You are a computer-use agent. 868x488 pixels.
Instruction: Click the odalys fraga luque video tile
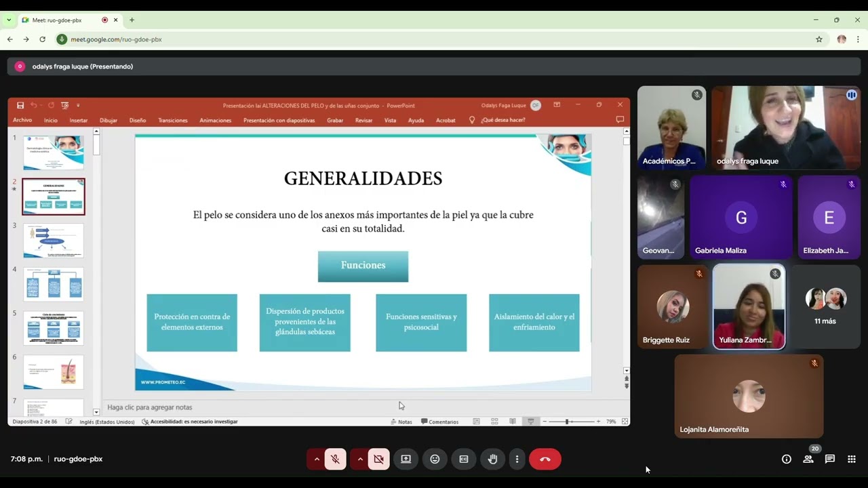tap(786, 127)
